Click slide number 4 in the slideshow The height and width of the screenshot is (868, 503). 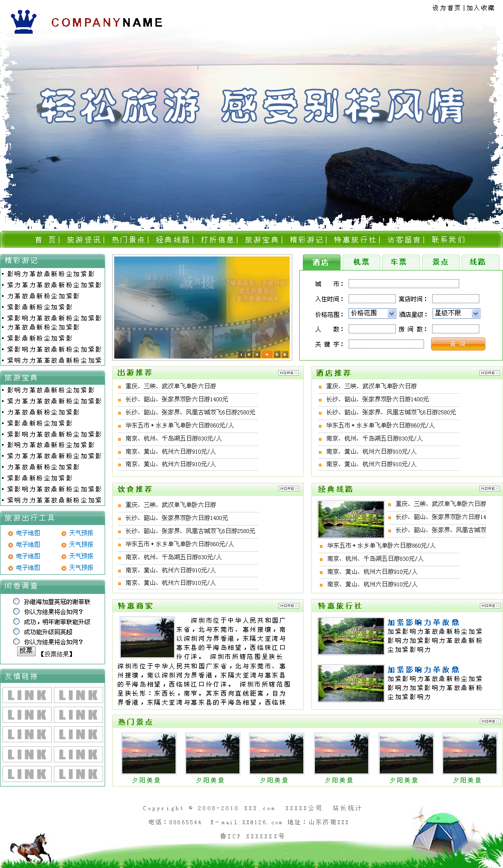266,355
